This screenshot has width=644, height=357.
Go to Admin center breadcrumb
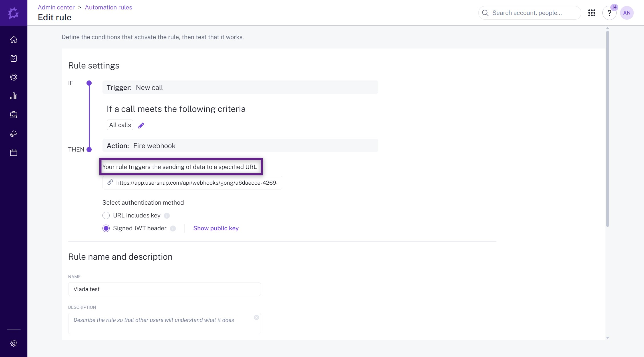56,7
